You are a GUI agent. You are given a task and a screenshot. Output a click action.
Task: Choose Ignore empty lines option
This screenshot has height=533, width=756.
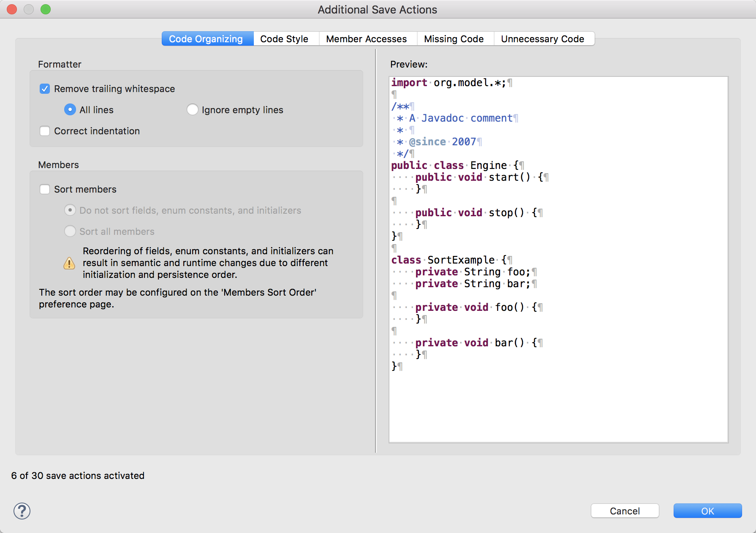[193, 110]
